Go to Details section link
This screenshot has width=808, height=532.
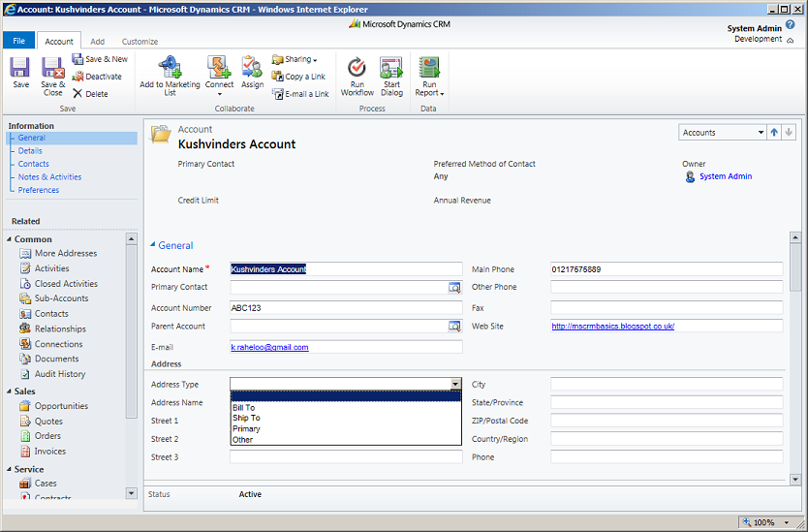click(x=30, y=150)
